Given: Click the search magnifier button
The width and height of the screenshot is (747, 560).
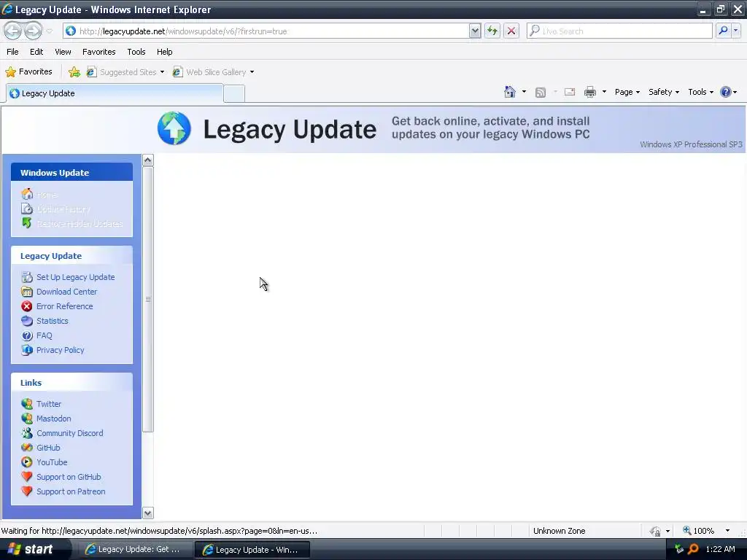Looking at the screenshot, I should point(723,31).
